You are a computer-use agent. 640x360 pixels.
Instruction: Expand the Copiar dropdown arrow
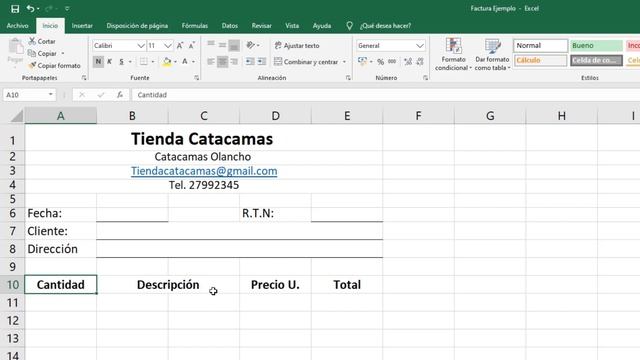tap(63, 53)
